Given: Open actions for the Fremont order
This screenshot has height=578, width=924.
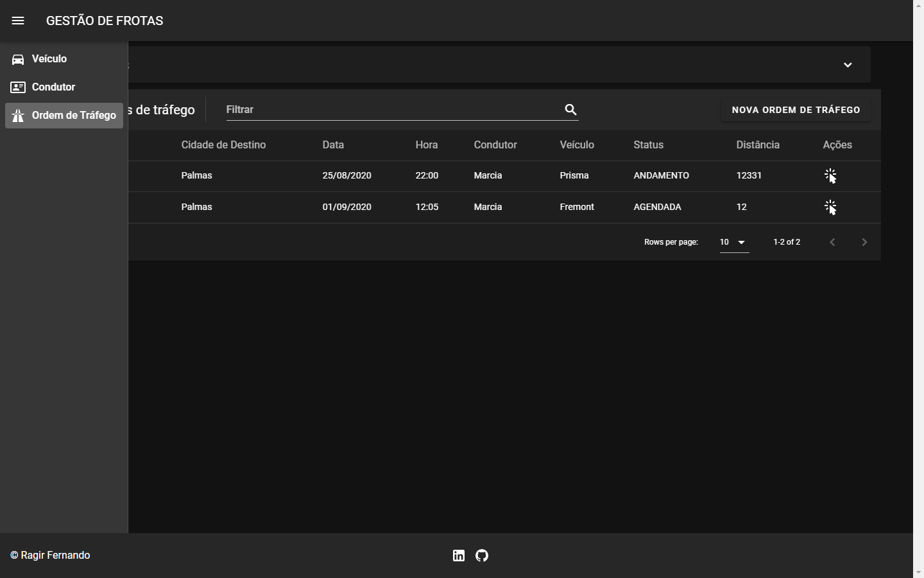Looking at the screenshot, I should click(830, 207).
